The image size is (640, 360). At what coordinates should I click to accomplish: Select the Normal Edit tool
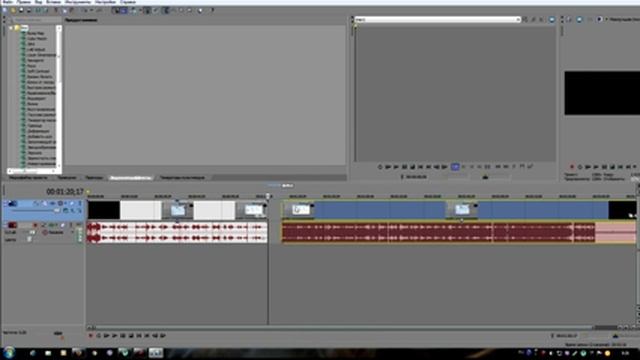tap(165, 10)
